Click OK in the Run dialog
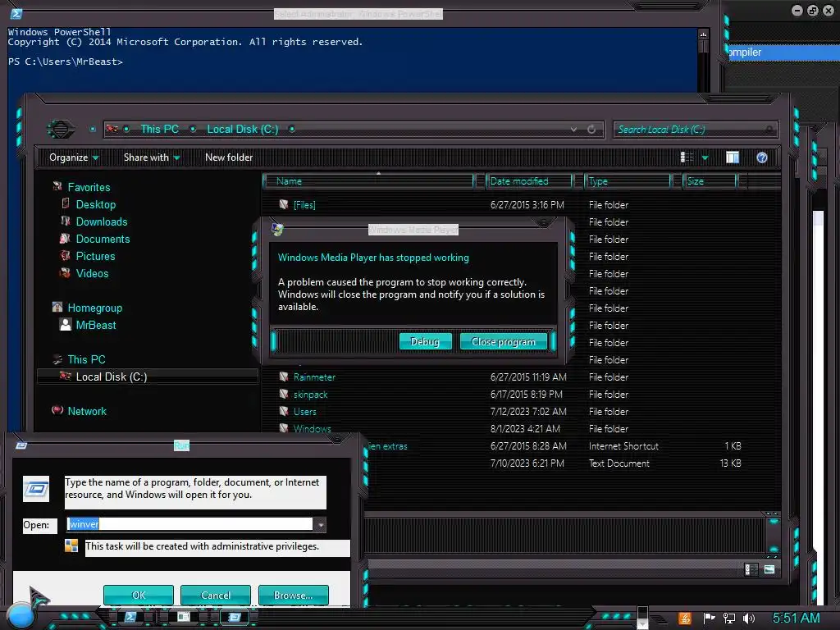Image resolution: width=840 pixels, height=630 pixels. (x=138, y=596)
